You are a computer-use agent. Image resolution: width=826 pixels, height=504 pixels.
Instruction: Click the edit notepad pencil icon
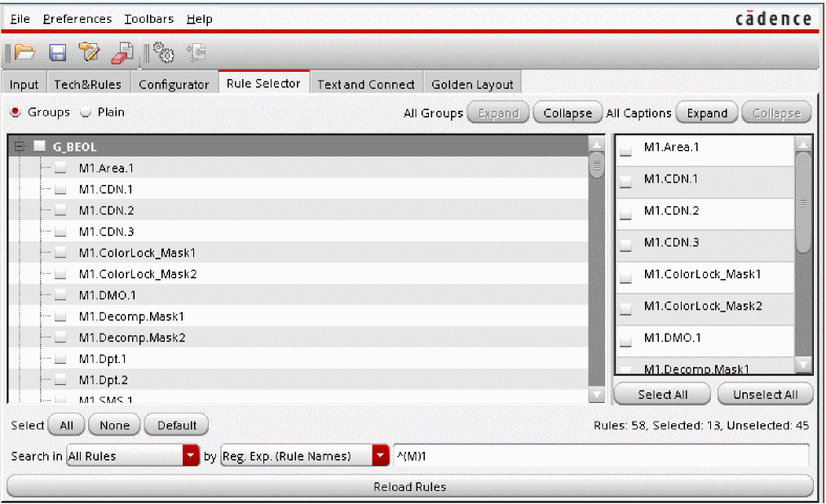point(89,52)
